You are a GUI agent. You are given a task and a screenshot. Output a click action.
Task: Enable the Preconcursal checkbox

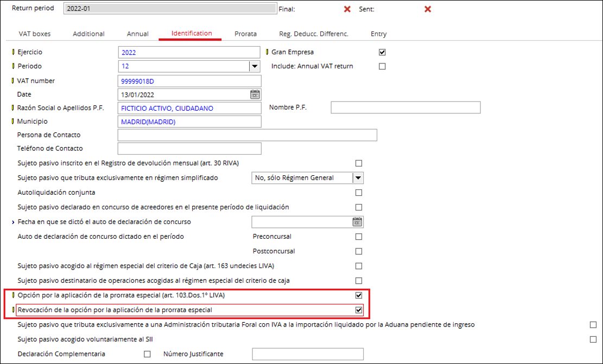tap(358, 237)
